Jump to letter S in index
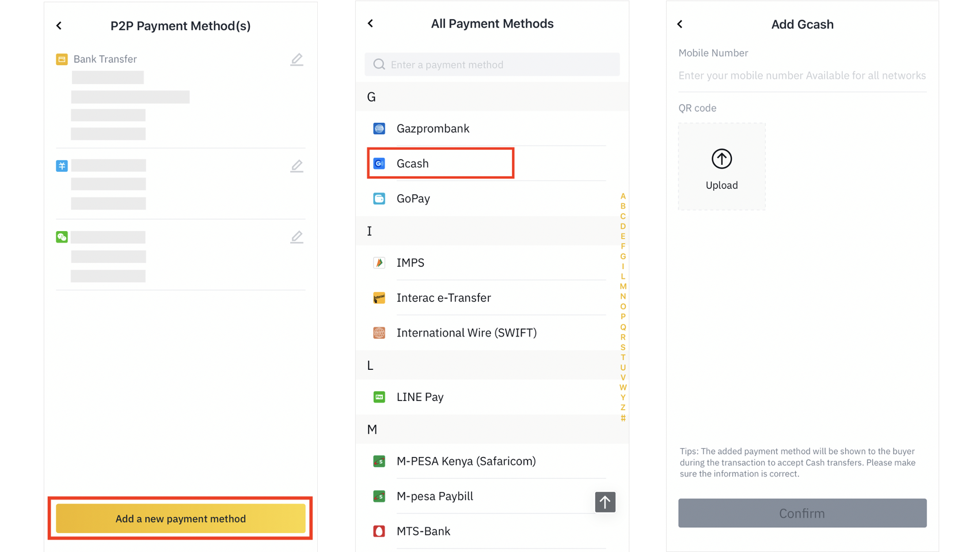 pos(623,347)
